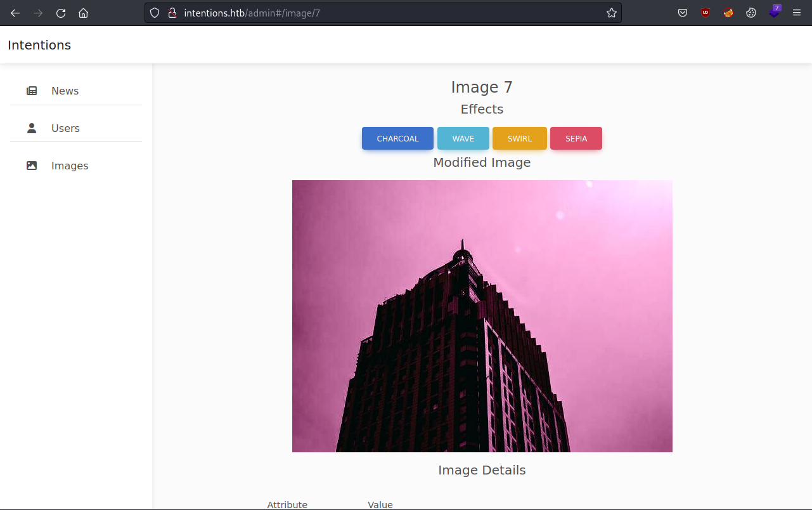Image resolution: width=812 pixels, height=510 pixels.
Task: Open the cookie editor extension icon
Action: [751, 13]
